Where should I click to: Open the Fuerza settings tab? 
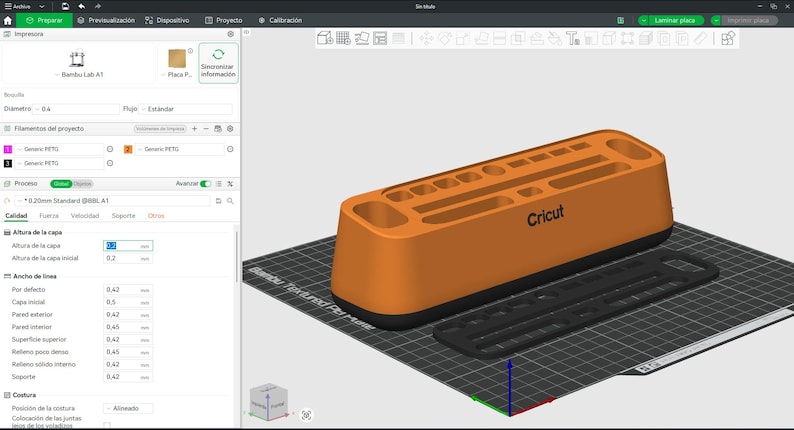[49, 216]
